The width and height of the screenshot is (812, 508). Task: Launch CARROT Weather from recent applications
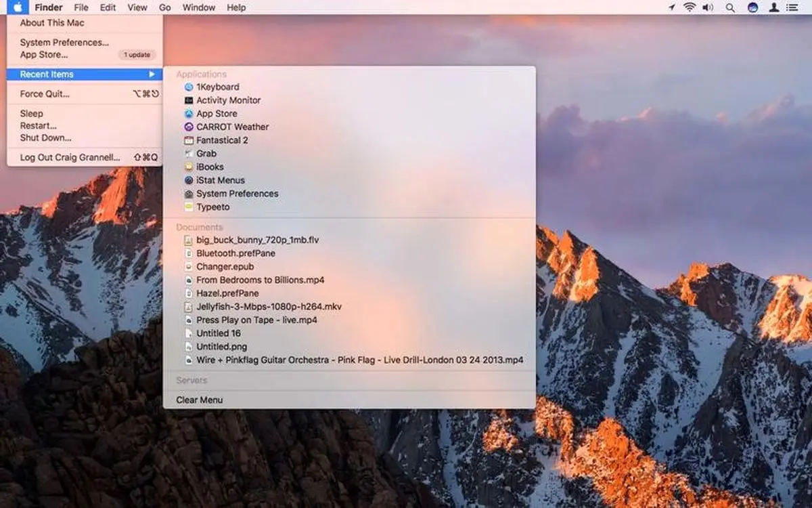click(232, 127)
